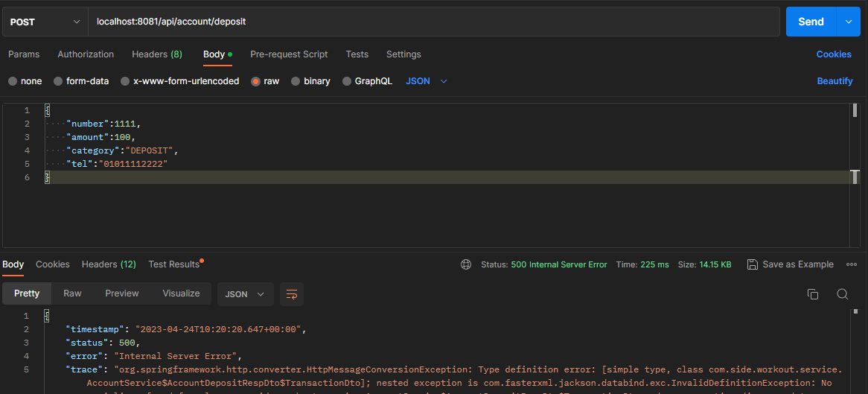Select the response Body tab

pos(13,264)
